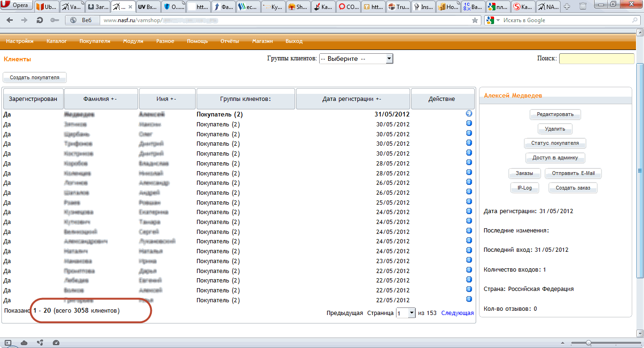Go back with the browser back arrow
Image resolution: width=644 pixels, height=348 pixels.
pyautogui.click(x=10, y=20)
